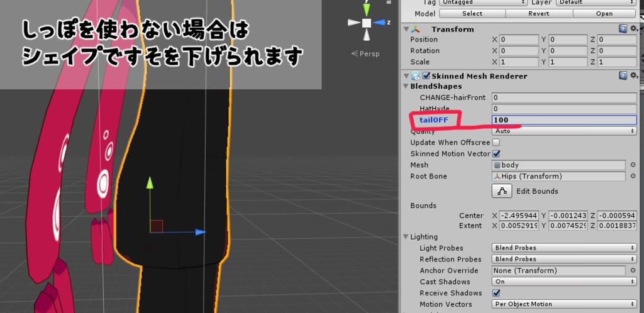Click the red plane square of move handle
Viewport: 644px width, 313px height.
coord(157,226)
